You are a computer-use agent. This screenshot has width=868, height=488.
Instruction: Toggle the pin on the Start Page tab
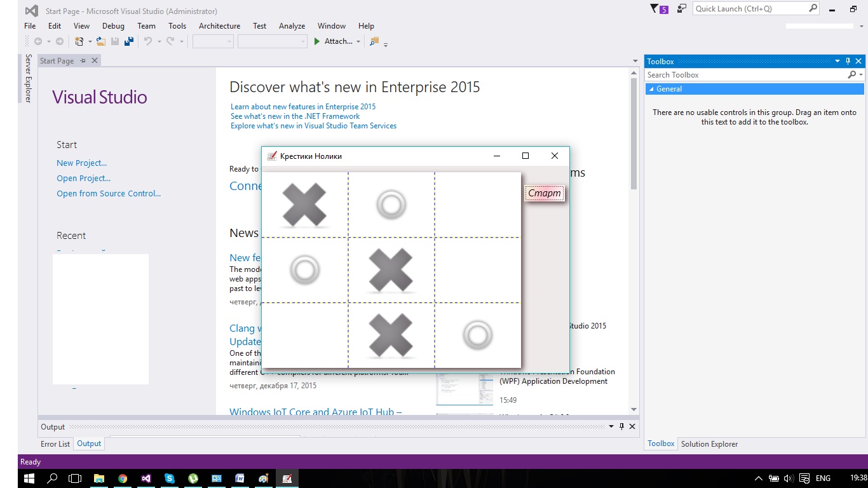83,60
